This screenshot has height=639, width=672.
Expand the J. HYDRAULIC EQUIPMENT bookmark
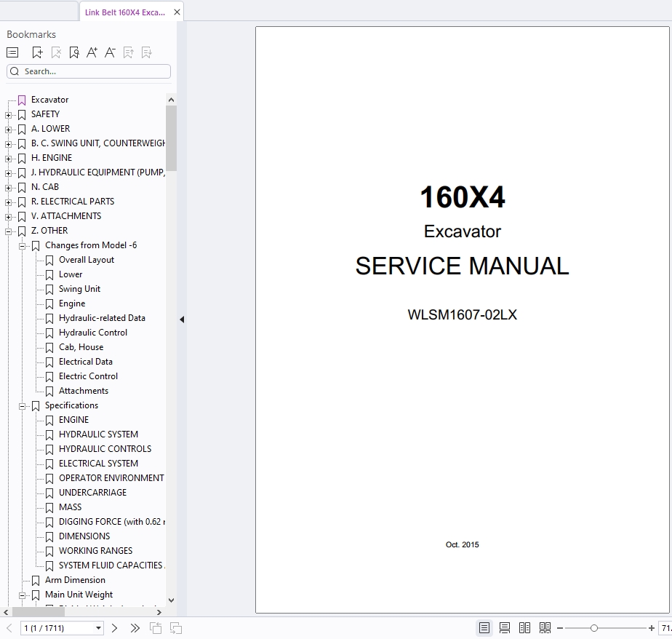8,173
